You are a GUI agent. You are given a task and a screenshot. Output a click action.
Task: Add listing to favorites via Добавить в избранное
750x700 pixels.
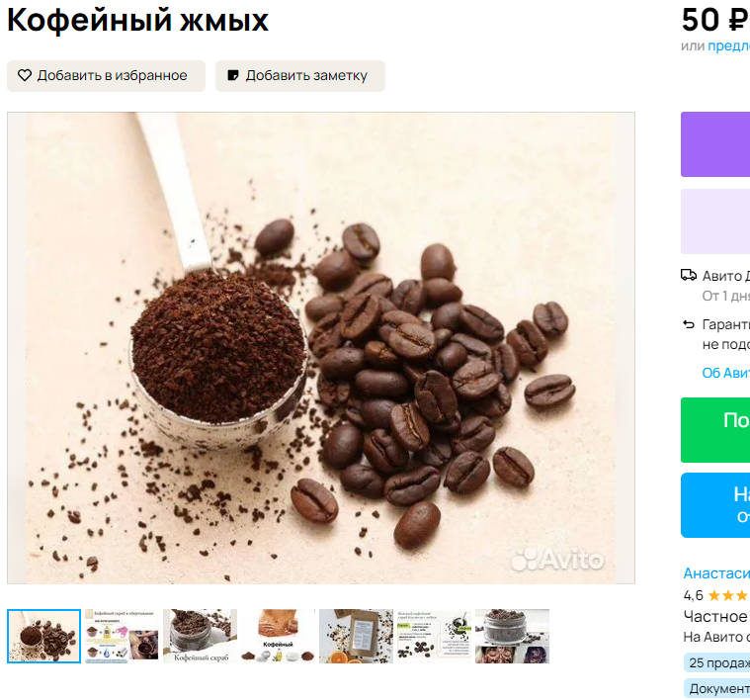coord(106,75)
